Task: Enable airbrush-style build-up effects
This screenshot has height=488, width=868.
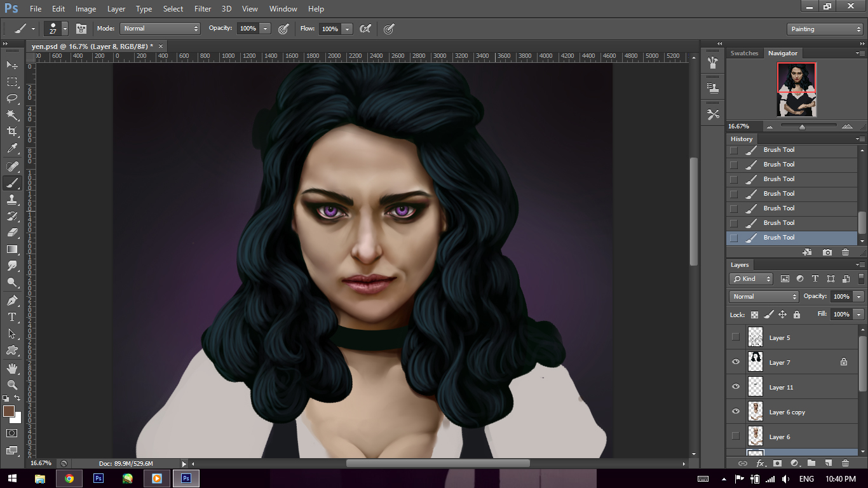Action: (365, 29)
